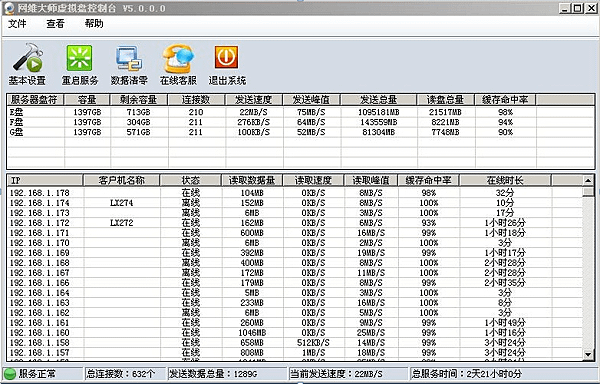Select client row 192.168.1.173

pyautogui.click(x=295, y=213)
